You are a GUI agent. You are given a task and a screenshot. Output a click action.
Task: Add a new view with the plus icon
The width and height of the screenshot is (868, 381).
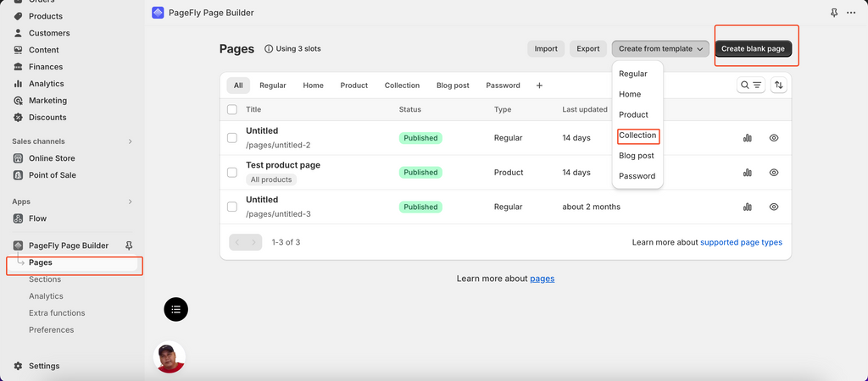click(x=540, y=86)
